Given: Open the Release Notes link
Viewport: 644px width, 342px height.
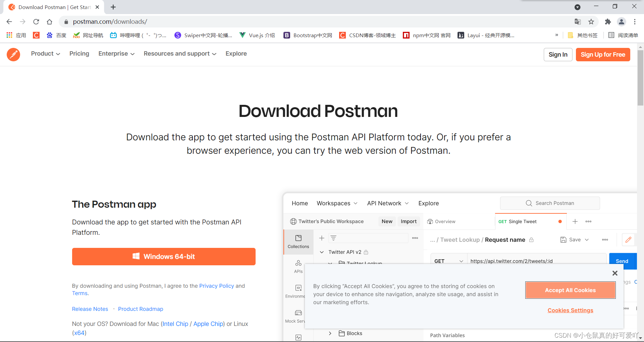Looking at the screenshot, I should [x=90, y=309].
